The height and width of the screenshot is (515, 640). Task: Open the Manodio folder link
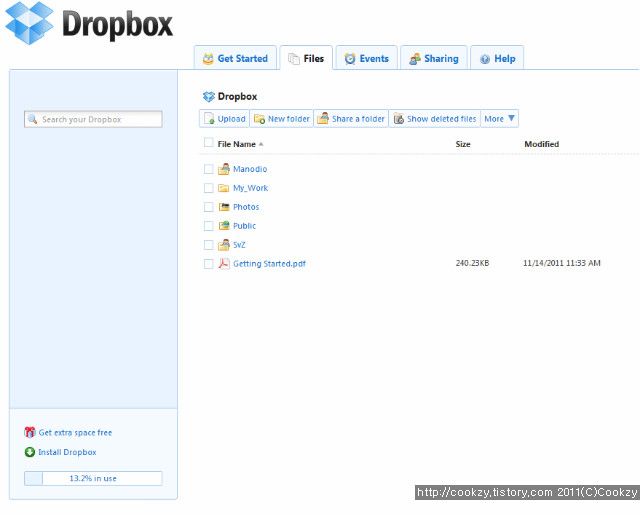(250, 169)
